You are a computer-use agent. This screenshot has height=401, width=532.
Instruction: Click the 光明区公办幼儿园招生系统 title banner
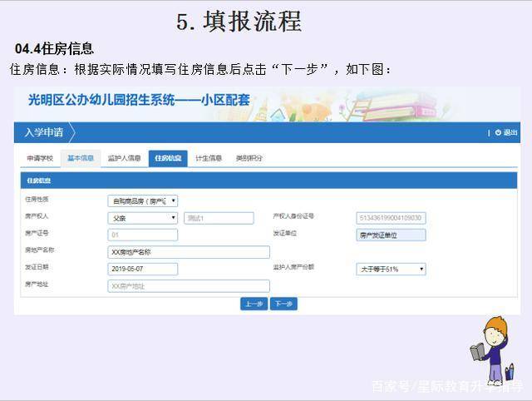[139, 100]
